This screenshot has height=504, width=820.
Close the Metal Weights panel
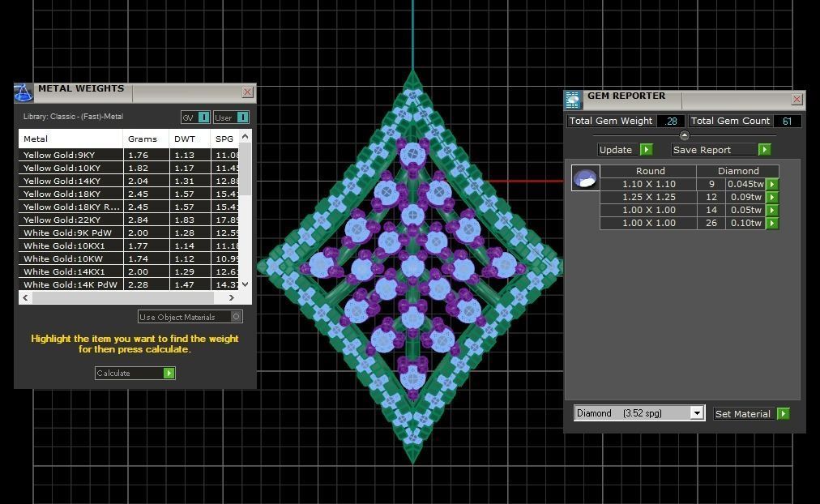pyautogui.click(x=248, y=92)
